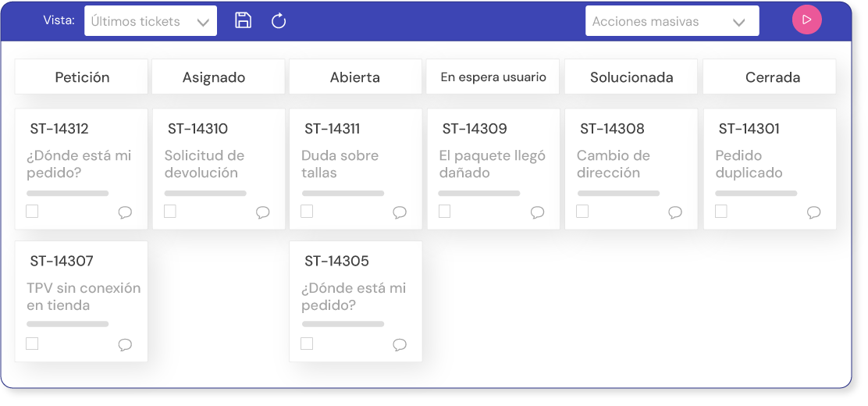Screen dimensions: 868x406
Task: Open comments on ticket ST-14308
Action: coord(675,212)
